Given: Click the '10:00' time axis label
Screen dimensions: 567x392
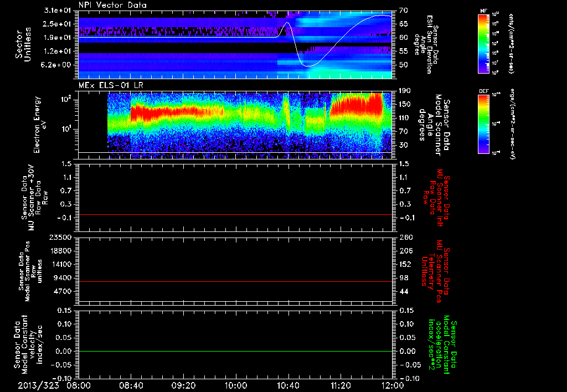Looking at the screenshot, I should pos(236,385).
